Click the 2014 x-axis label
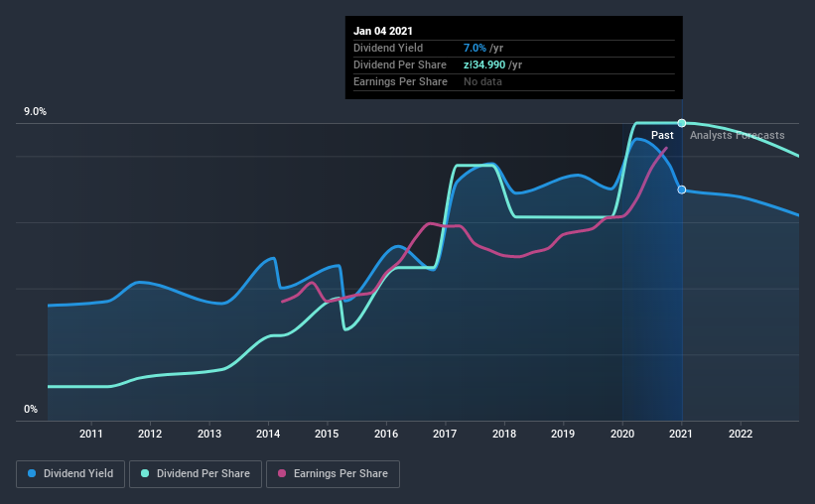Screen dimensions: 815x504 pyautogui.click(x=268, y=434)
